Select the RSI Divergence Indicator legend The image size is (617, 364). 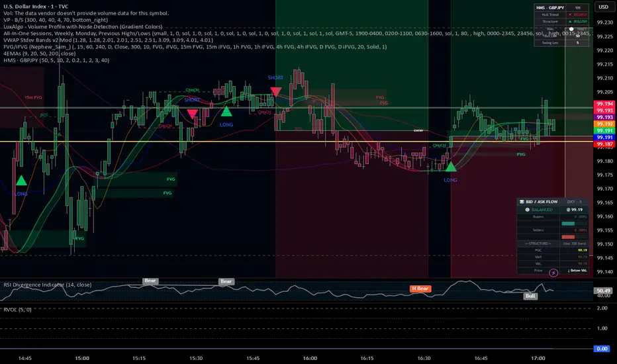point(48,285)
